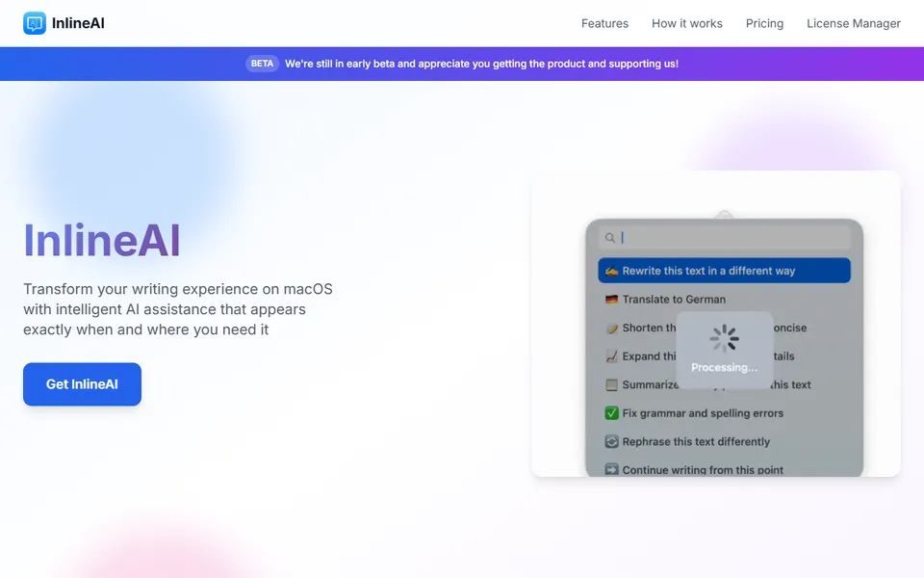This screenshot has height=578, width=924.
Task: Click the arrow icon beside Continue writing
Action: pos(612,470)
